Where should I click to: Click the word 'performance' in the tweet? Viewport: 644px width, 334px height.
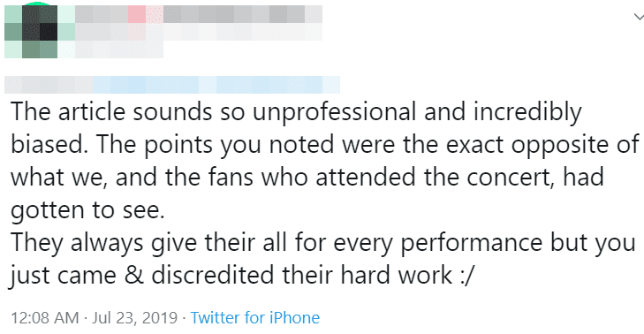pyautogui.click(x=472, y=244)
